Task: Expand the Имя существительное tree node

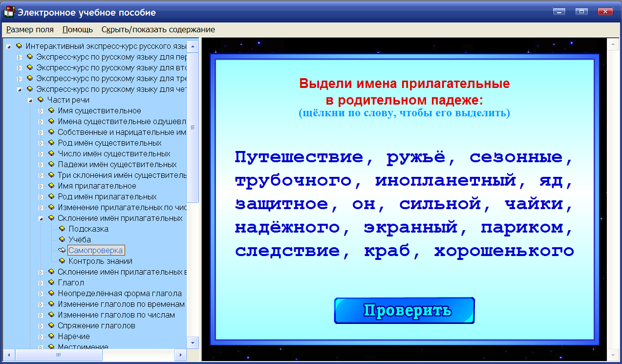Action: tap(40, 110)
